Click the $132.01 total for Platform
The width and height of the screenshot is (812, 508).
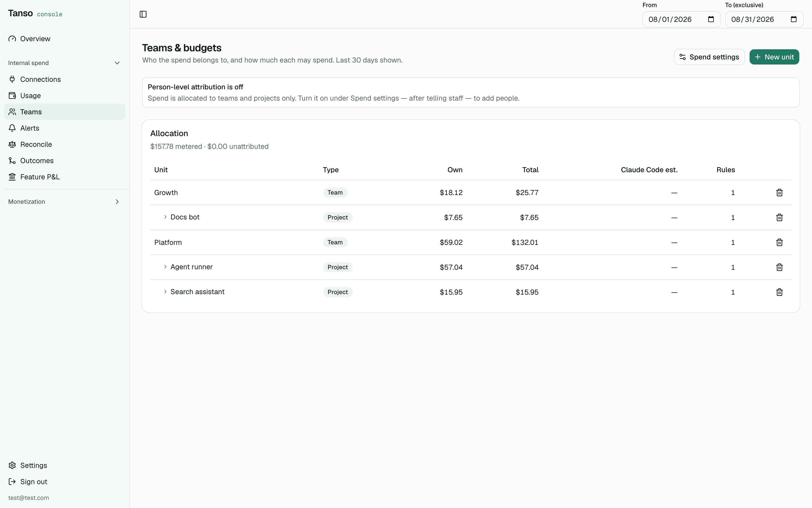click(525, 242)
